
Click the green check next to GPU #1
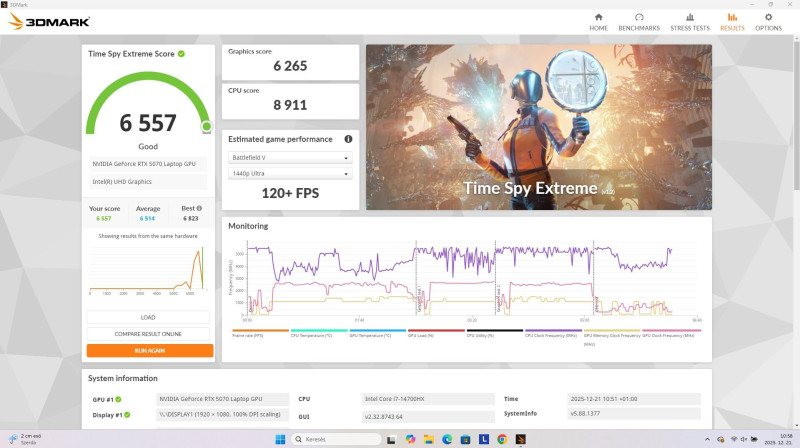[x=118, y=400]
